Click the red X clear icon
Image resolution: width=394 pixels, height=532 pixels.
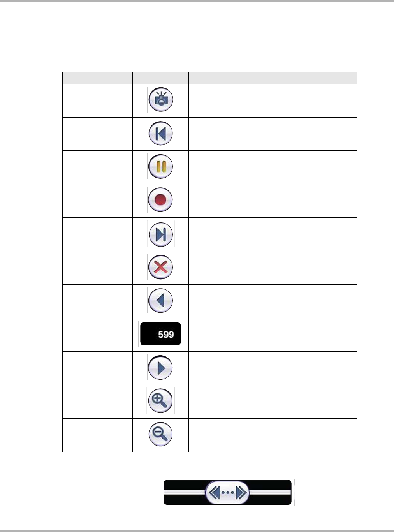[160, 267]
